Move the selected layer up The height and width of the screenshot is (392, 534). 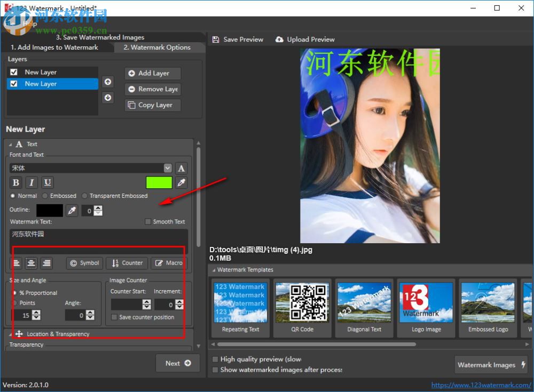[x=108, y=81]
